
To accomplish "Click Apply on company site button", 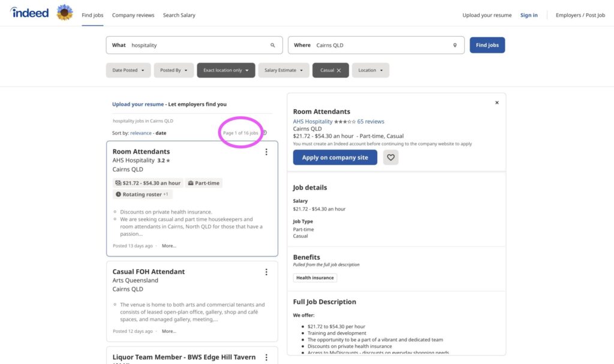I will pos(335,158).
